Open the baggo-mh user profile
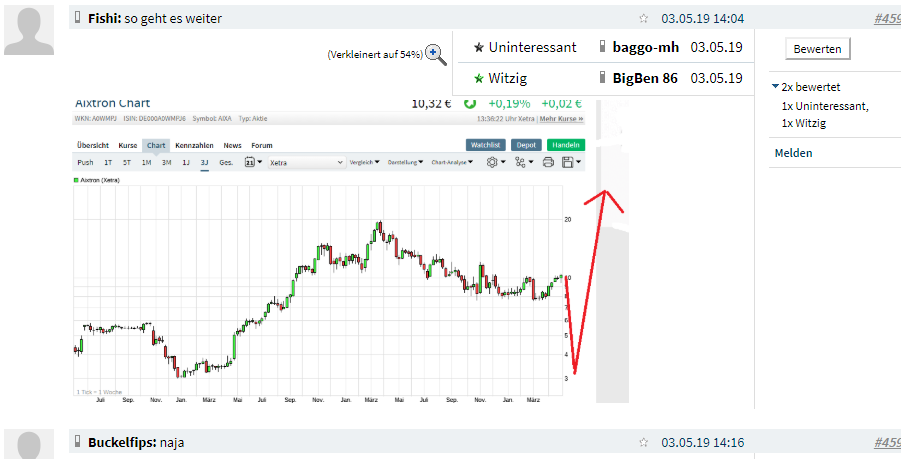The image size is (901, 459). [x=646, y=47]
